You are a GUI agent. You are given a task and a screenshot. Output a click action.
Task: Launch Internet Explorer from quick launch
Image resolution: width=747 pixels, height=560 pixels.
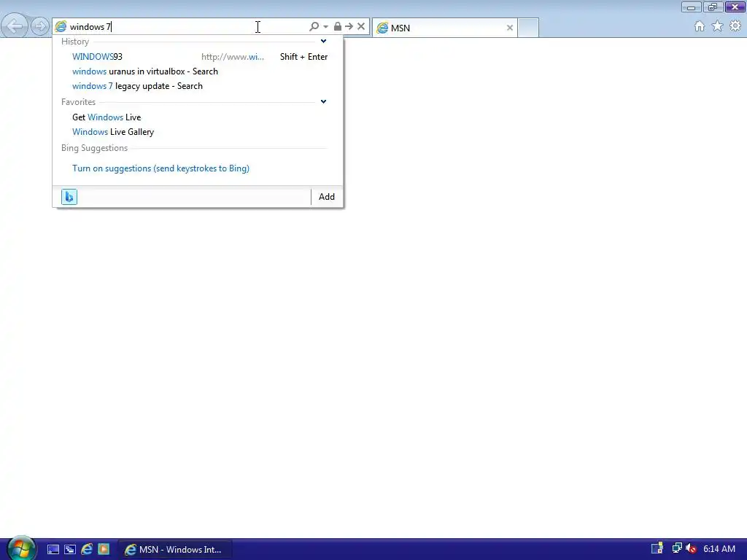click(87, 550)
